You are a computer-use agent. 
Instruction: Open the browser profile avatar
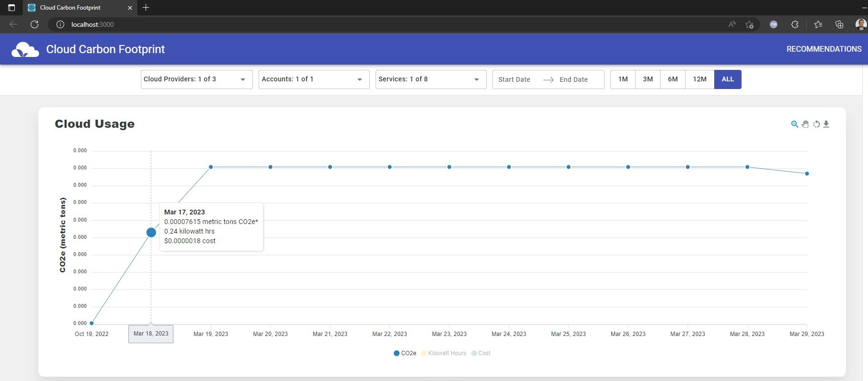[x=861, y=24]
